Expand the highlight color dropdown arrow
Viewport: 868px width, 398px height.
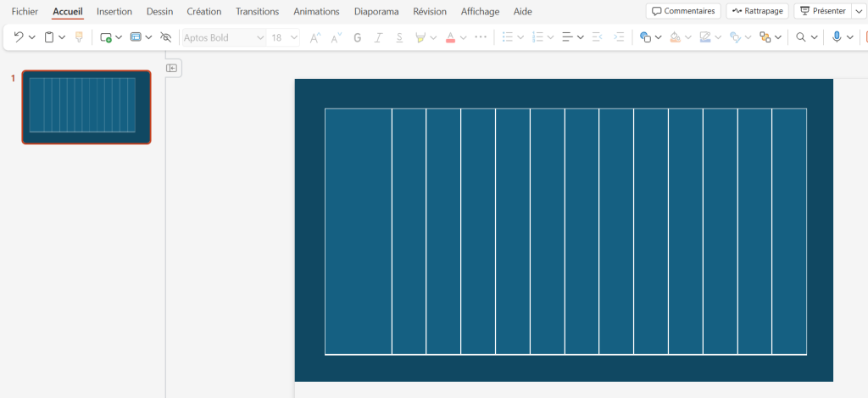(433, 37)
